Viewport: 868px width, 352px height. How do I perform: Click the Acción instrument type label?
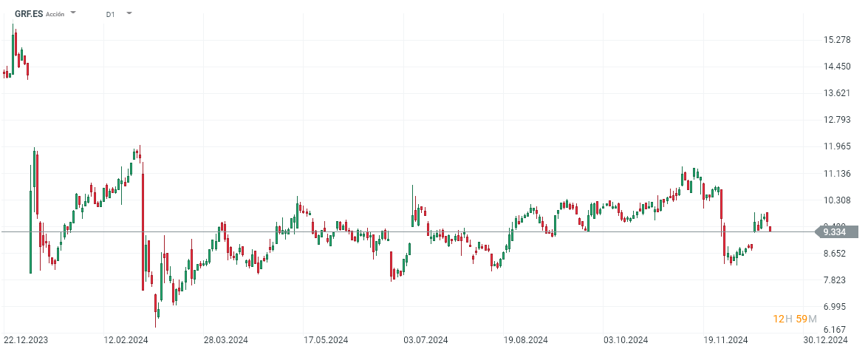pos(55,14)
